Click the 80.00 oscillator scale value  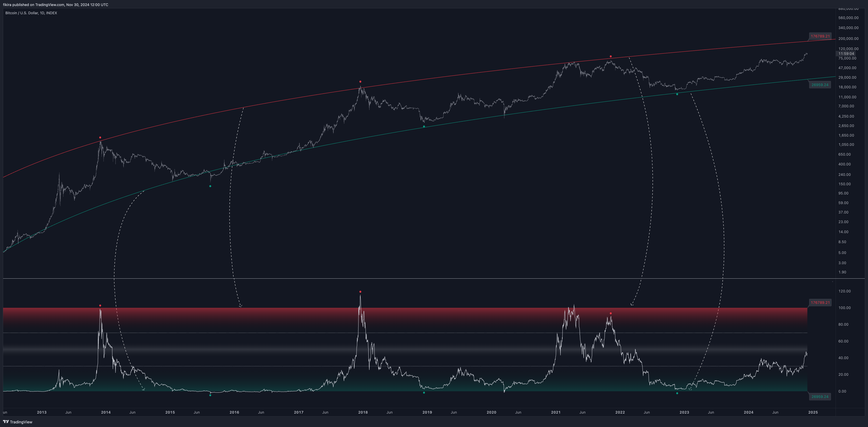click(x=843, y=324)
